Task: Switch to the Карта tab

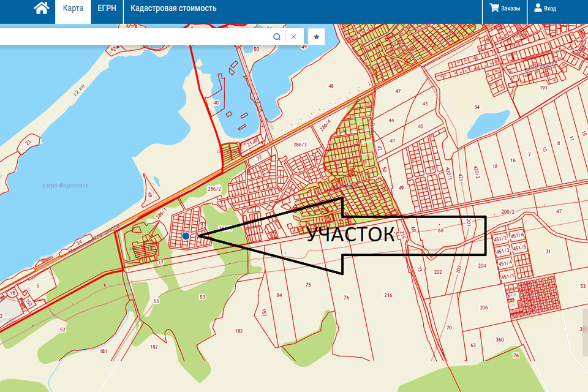Action: 73,9
